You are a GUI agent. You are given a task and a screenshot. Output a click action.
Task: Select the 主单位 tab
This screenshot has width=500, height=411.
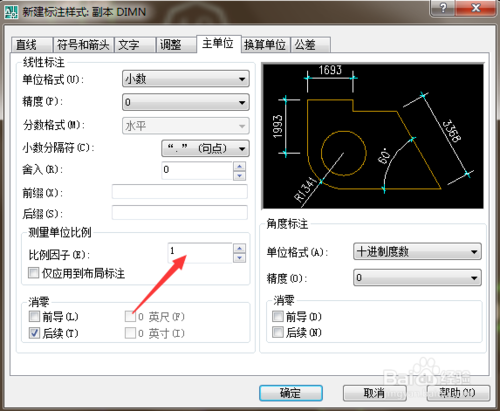(219, 44)
